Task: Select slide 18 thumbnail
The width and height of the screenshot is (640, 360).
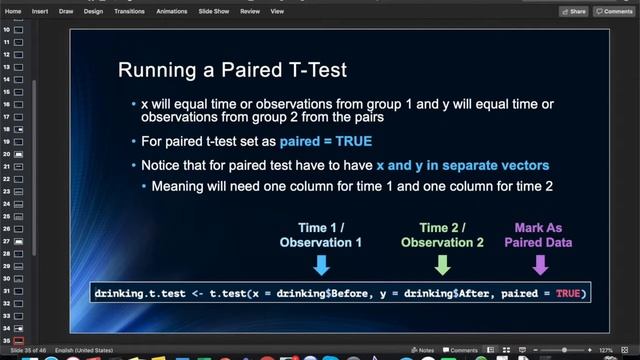Action: coord(18,129)
